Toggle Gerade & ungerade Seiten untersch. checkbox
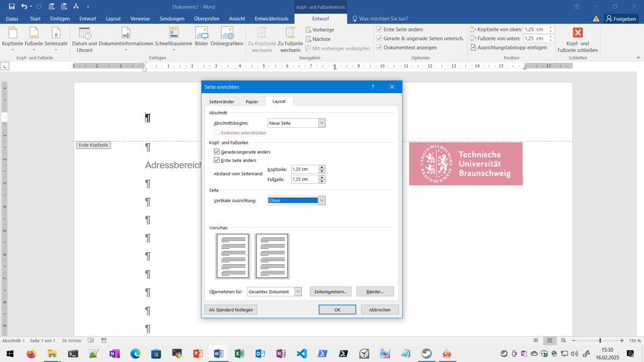The height and width of the screenshot is (362, 644). [x=379, y=39]
